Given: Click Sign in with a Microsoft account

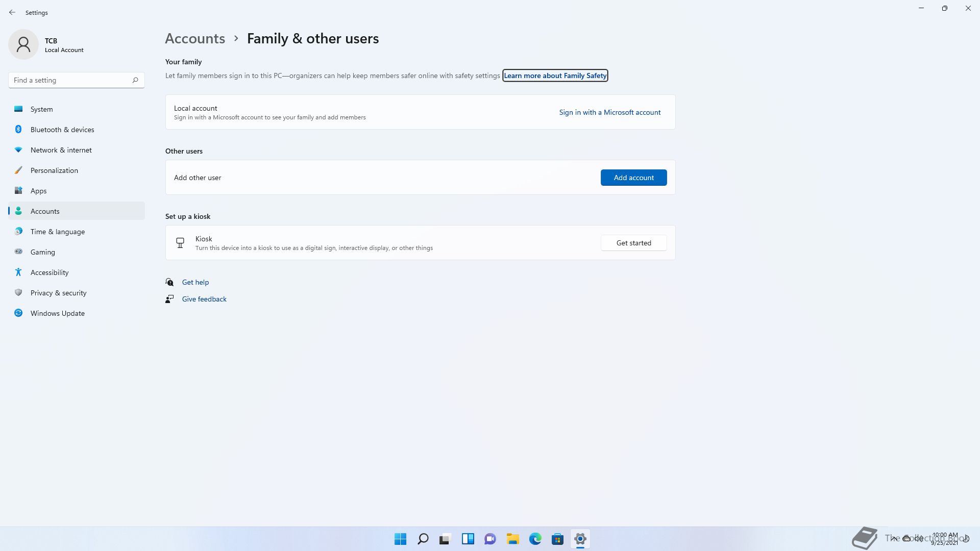Looking at the screenshot, I should 609,112.
